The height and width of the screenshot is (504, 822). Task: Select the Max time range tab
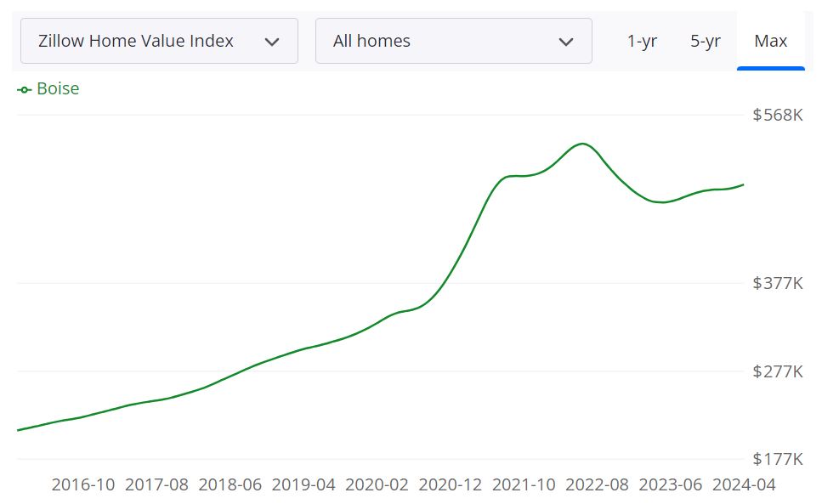point(771,41)
